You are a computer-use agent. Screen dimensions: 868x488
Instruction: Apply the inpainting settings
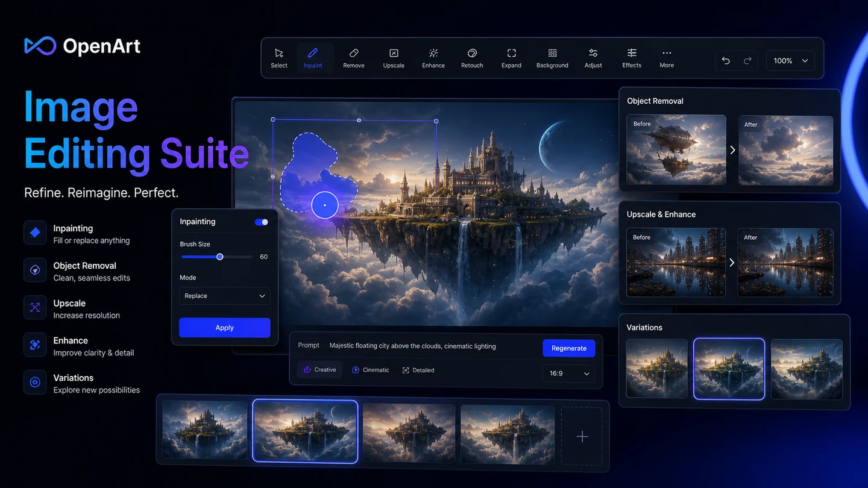coord(225,328)
